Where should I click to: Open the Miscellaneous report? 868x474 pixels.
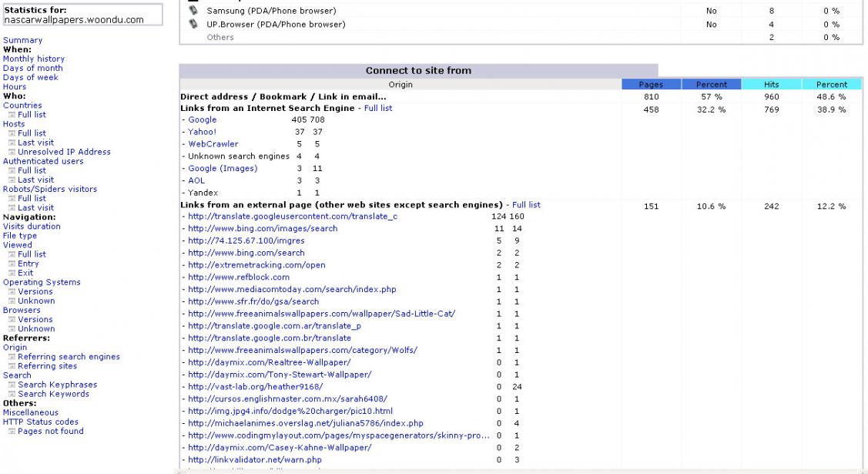click(x=31, y=412)
